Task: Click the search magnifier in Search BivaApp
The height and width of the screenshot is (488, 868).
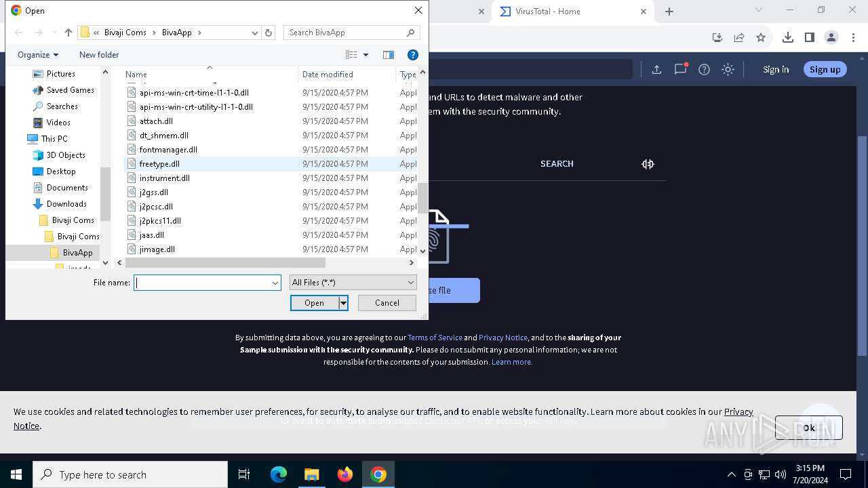Action: pyautogui.click(x=410, y=33)
